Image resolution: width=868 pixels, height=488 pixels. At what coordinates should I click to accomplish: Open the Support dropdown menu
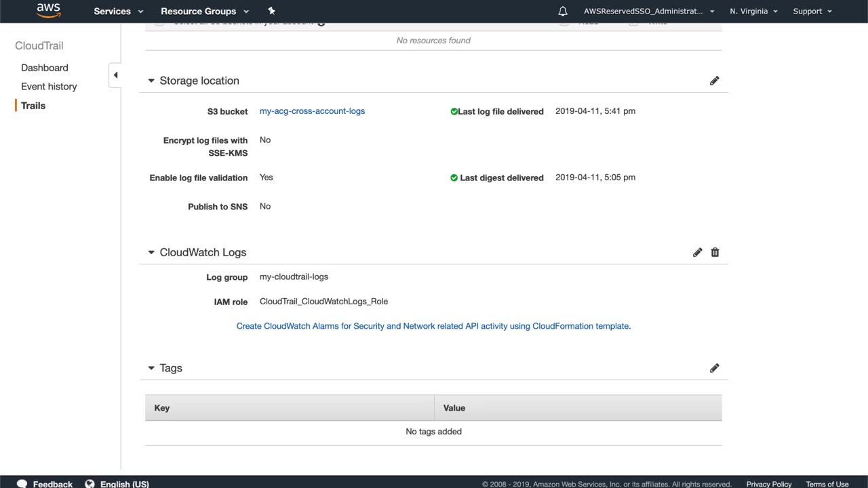(x=812, y=11)
